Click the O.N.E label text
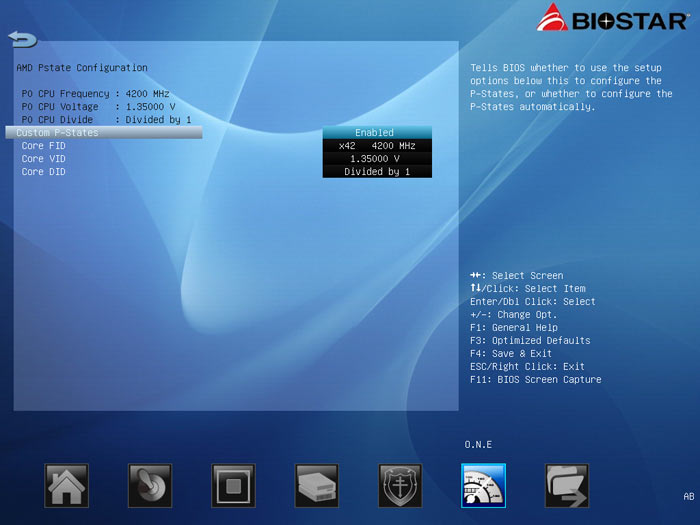 click(478, 445)
